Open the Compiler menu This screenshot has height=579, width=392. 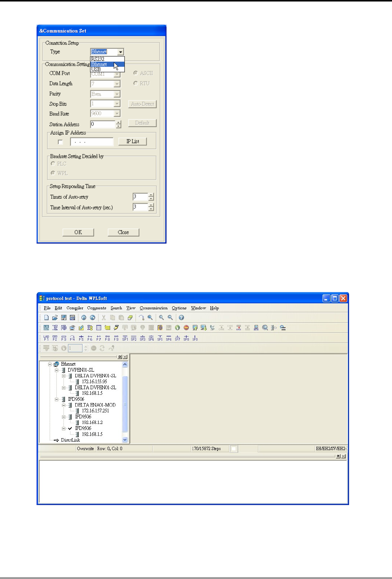[75, 308]
